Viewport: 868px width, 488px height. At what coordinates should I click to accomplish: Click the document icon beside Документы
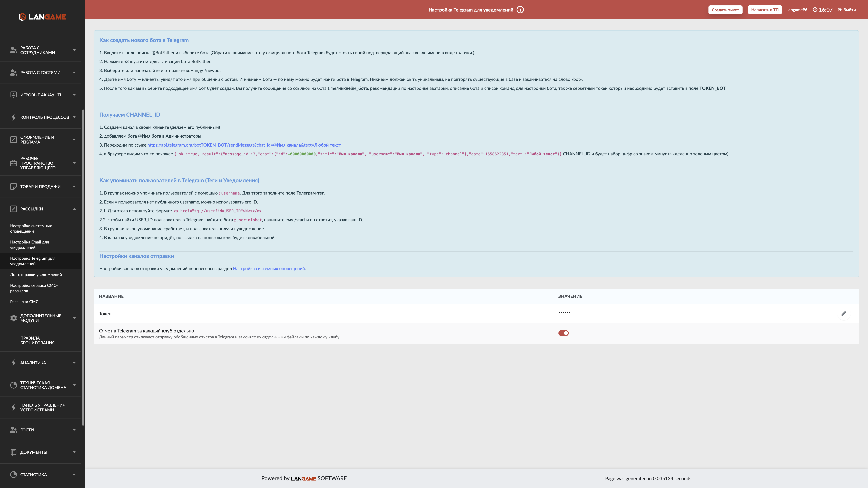coord(14,452)
